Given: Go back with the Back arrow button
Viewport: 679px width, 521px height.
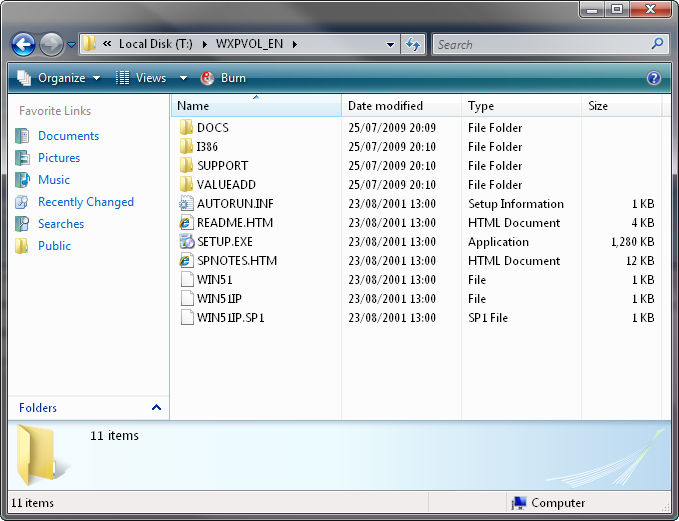Looking at the screenshot, I should [x=23, y=44].
